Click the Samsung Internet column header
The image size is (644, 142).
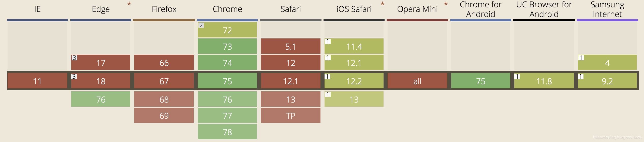tap(607, 9)
